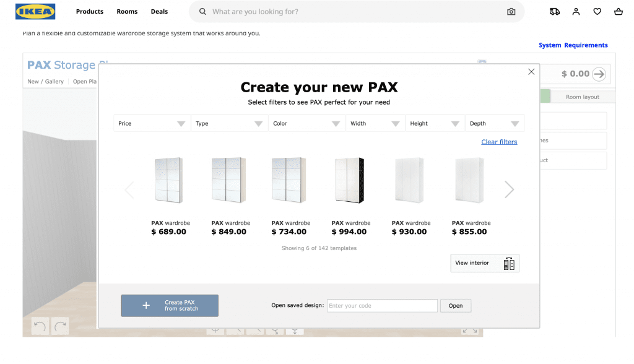Expand the Width filter dropdown

[x=375, y=123]
